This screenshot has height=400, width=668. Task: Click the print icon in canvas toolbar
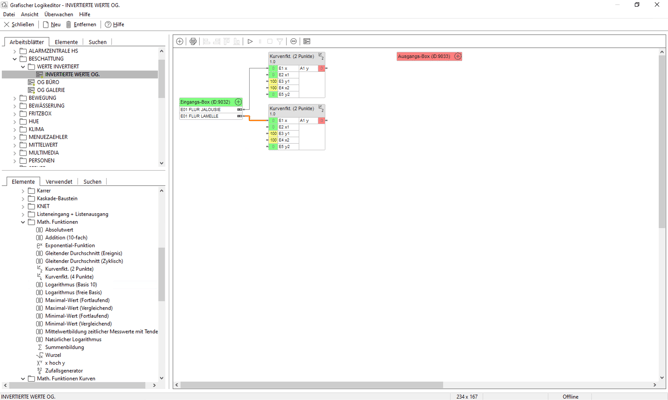pyautogui.click(x=193, y=41)
